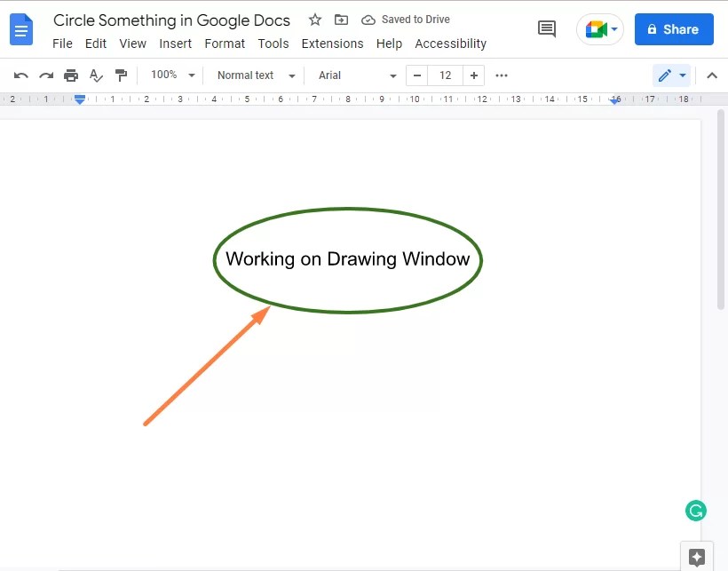Click the Redo icon

[x=45, y=75]
